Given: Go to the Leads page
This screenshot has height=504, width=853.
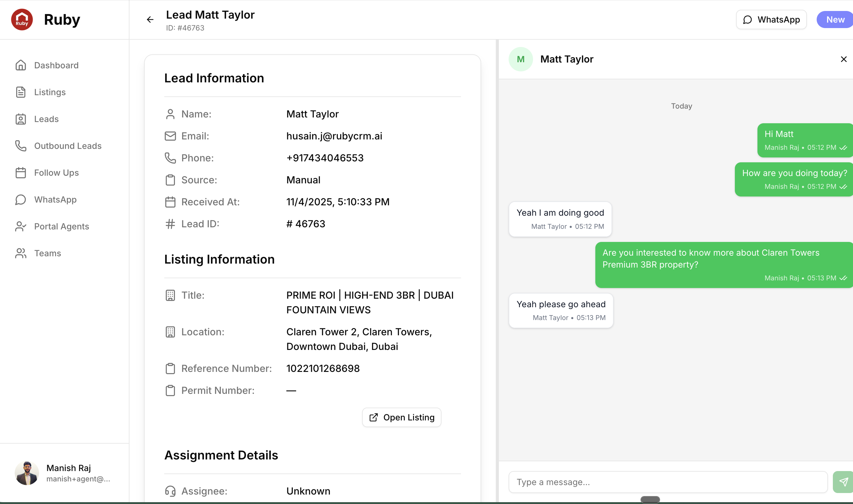Looking at the screenshot, I should pyautogui.click(x=46, y=119).
